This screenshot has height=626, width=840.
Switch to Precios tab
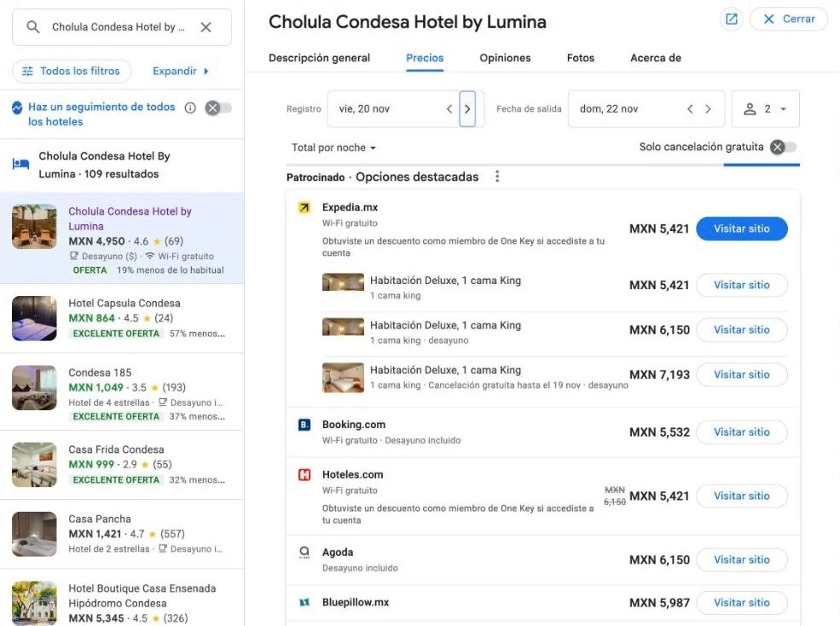pyautogui.click(x=425, y=58)
